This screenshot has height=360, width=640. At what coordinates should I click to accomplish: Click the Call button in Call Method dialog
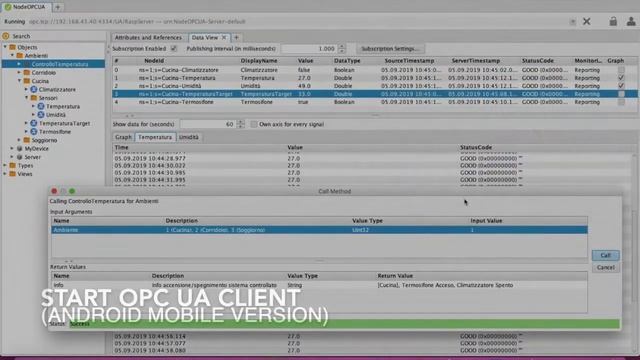tap(605, 255)
